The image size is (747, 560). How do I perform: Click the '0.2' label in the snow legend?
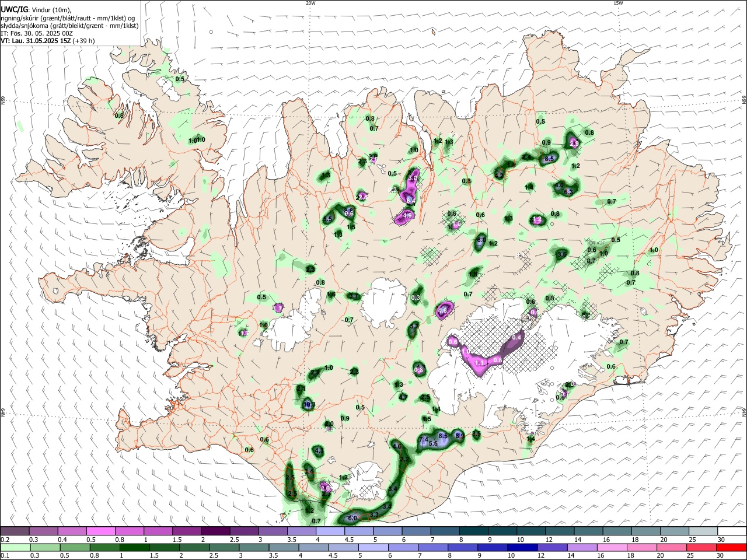5,539
